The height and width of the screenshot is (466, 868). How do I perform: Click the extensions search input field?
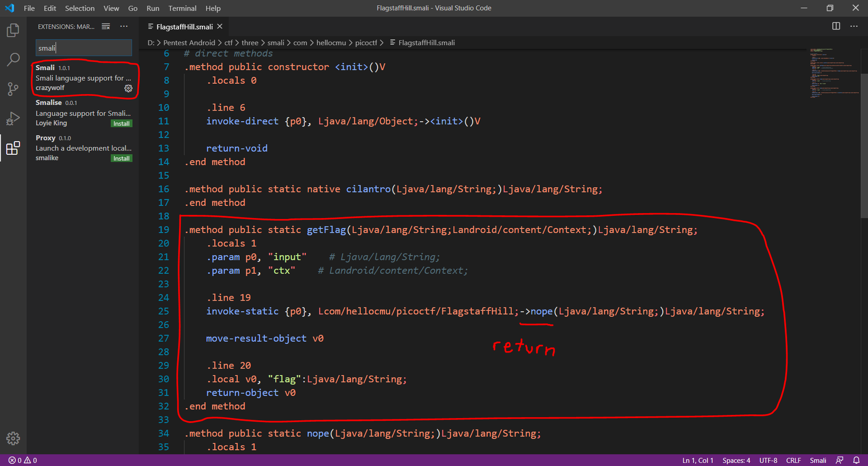point(84,48)
